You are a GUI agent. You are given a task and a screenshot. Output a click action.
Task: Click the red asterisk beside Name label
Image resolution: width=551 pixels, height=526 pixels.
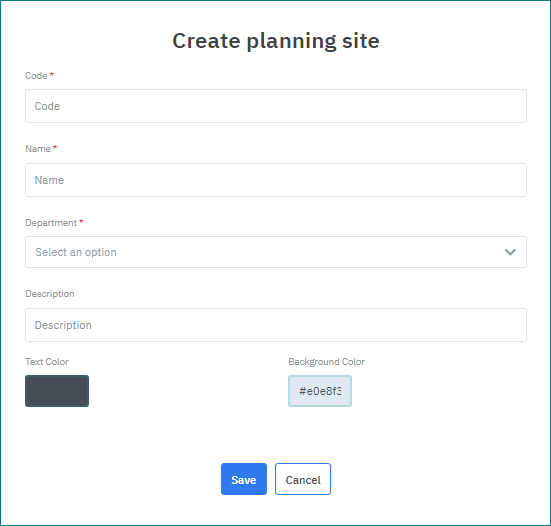point(55,148)
